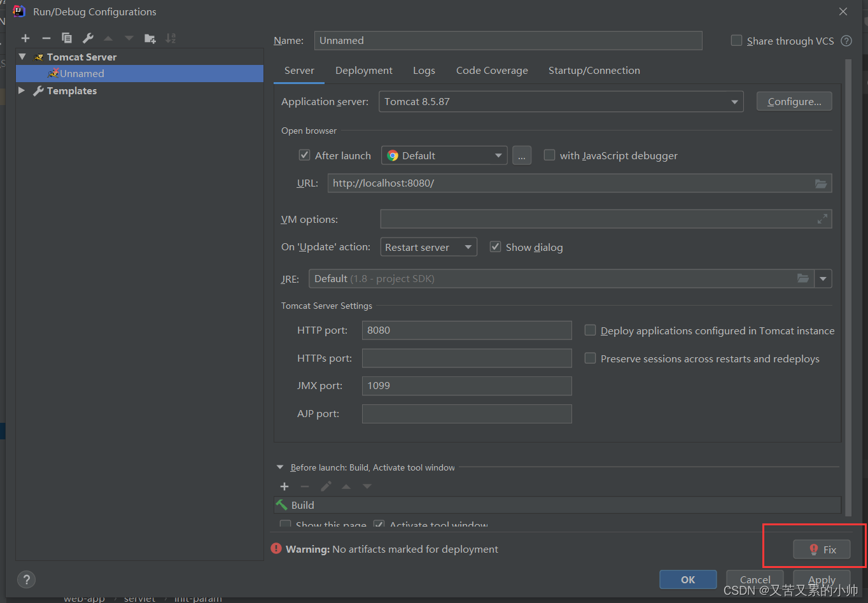868x603 pixels.
Task: Move configuration down in the left toolbar
Action: pos(129,38)
